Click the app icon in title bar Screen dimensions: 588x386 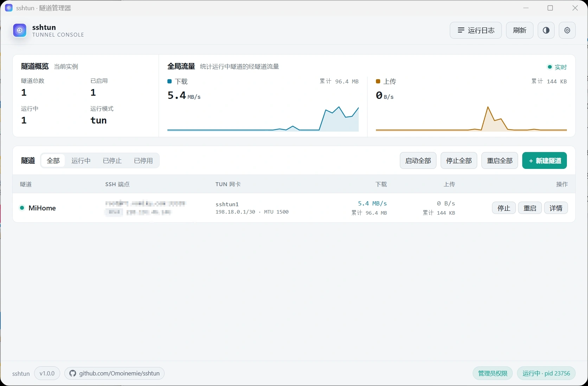[9, 8]
